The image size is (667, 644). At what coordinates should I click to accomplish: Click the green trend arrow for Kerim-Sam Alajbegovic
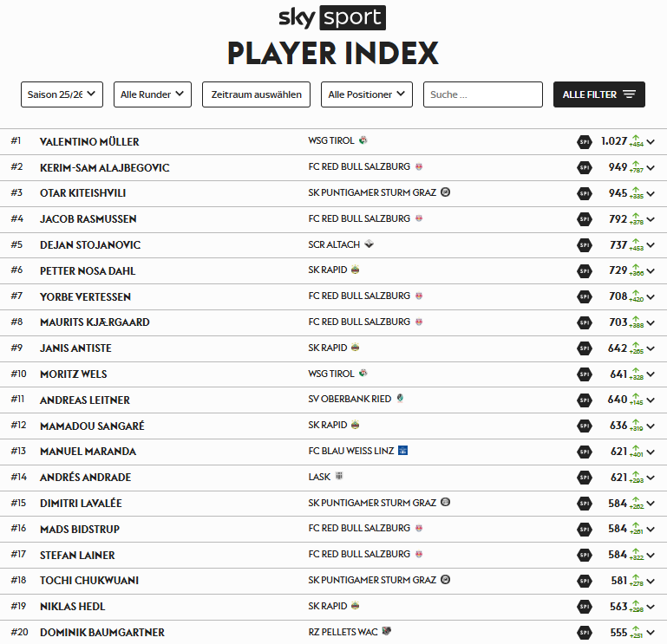point(636,166)
